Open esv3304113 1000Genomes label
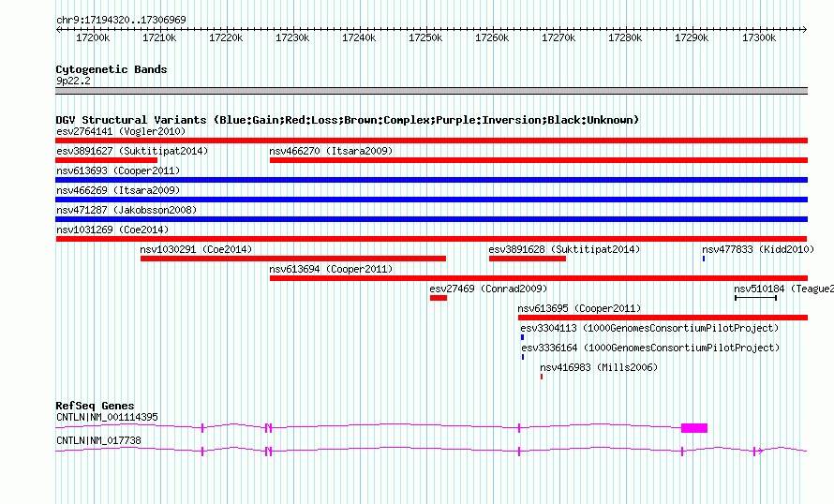The height and width of the screenshot is (504, 834). click(649, 328)
